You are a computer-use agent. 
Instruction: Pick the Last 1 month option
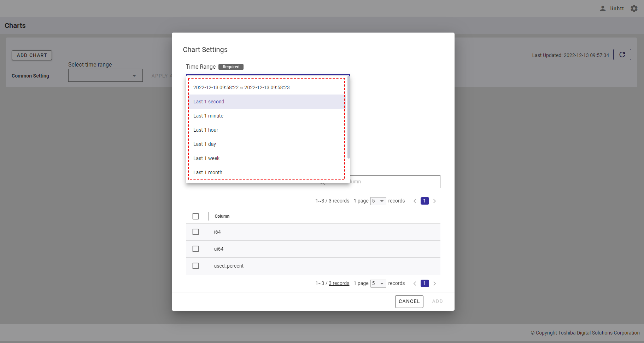tap(208, 172)
